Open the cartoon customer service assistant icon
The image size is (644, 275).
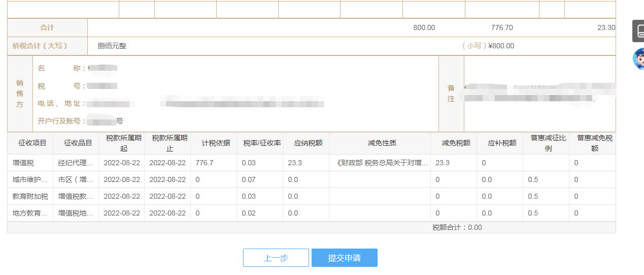coord(638,59)
